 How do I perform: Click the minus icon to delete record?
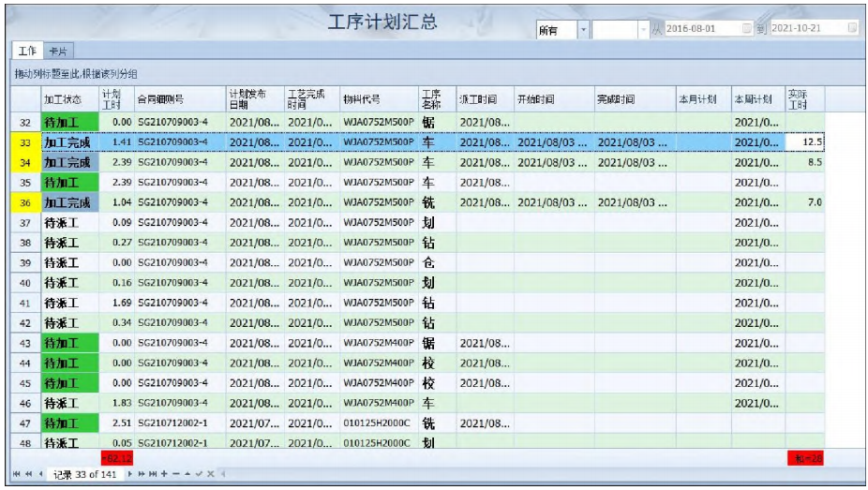[x=175, y=474]
